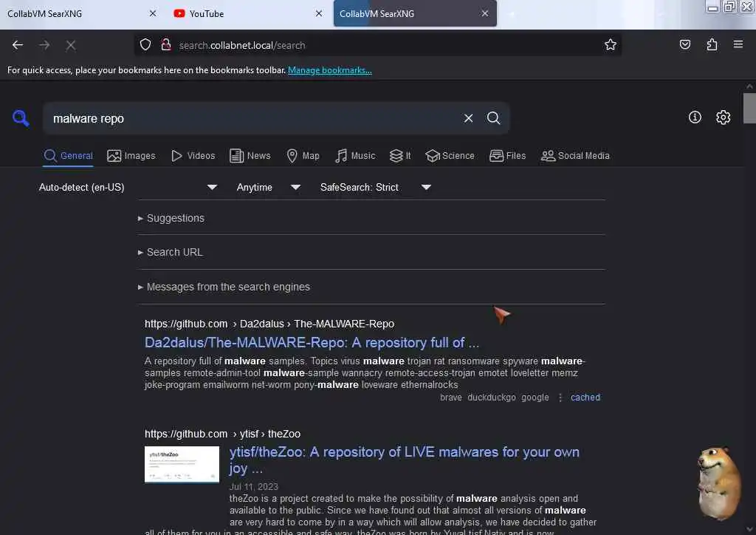This screenshot has width=756, height=535.
Task: Select the Music search category
Action: [355, 156]
